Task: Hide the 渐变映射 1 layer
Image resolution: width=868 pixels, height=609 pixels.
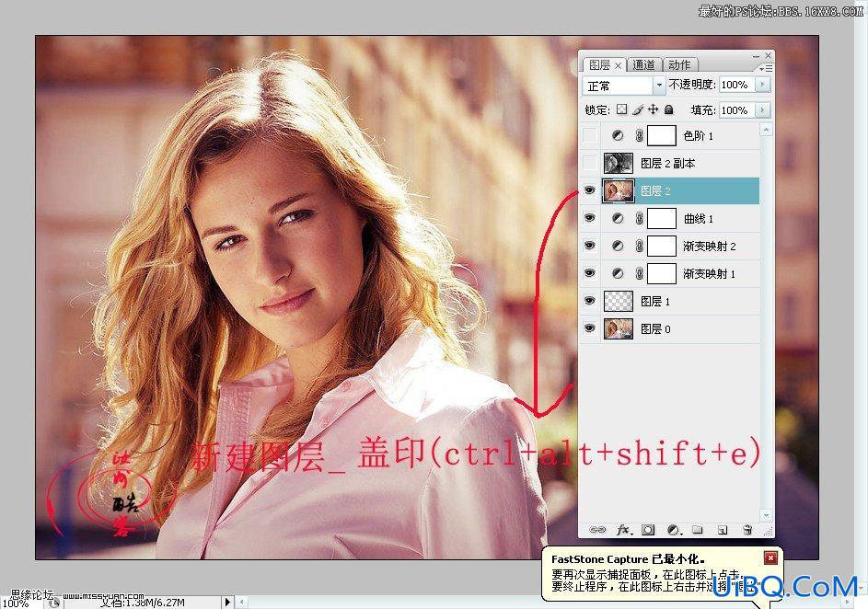Action: [x=590, y=272]
